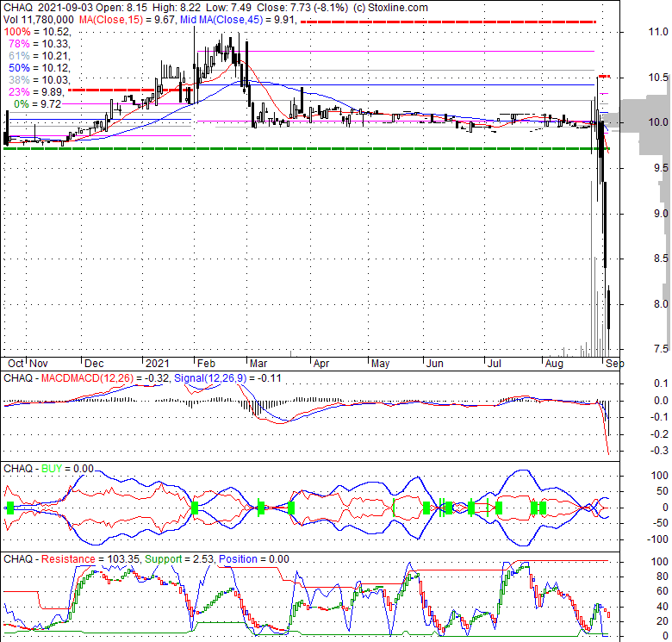Click the 10.5 price axis label
The width and height of the screenshot is (672, 642).
click(x=658, y=78)
